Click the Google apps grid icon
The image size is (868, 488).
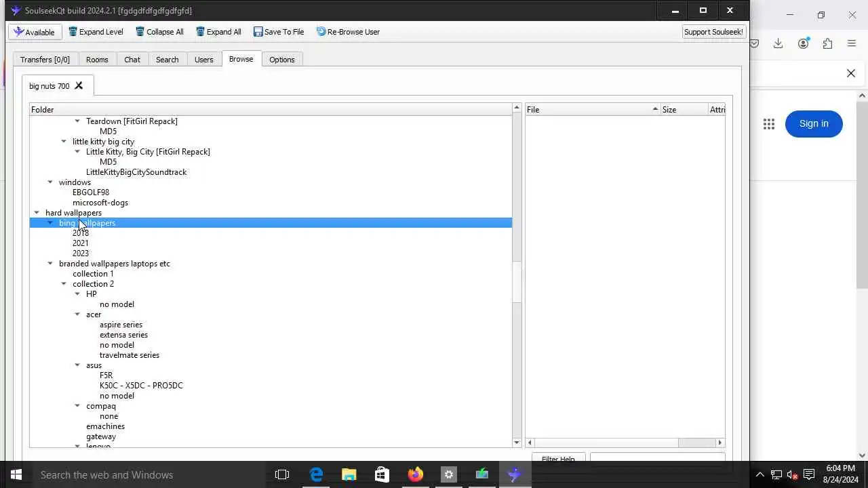[x=768, y=123]
